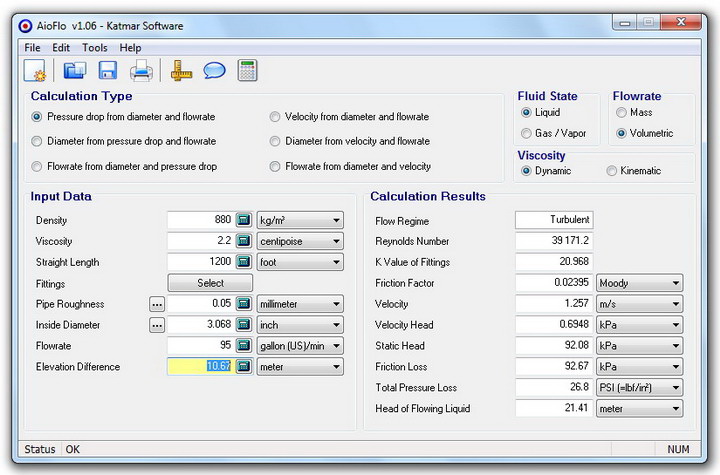Click the Flow Regime result Turbulent
The width and height of the screenshot is (720, 475).
(554, 220)
